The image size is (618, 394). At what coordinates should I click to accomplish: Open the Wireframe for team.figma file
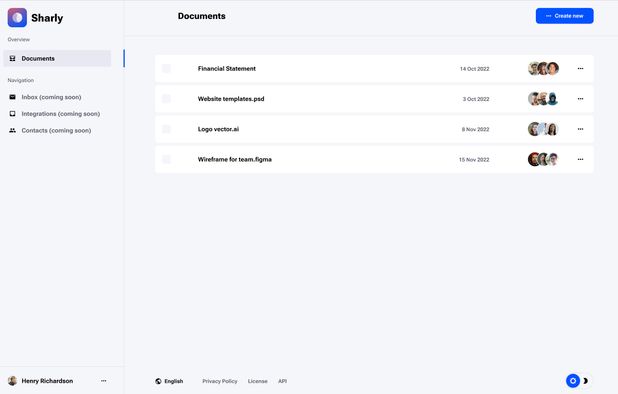(x=235, y=160)
